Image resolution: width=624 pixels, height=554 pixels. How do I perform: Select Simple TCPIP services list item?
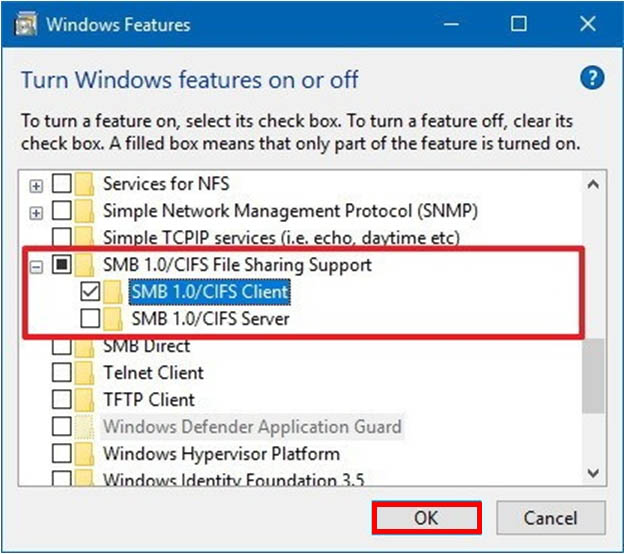coord(280,238)
